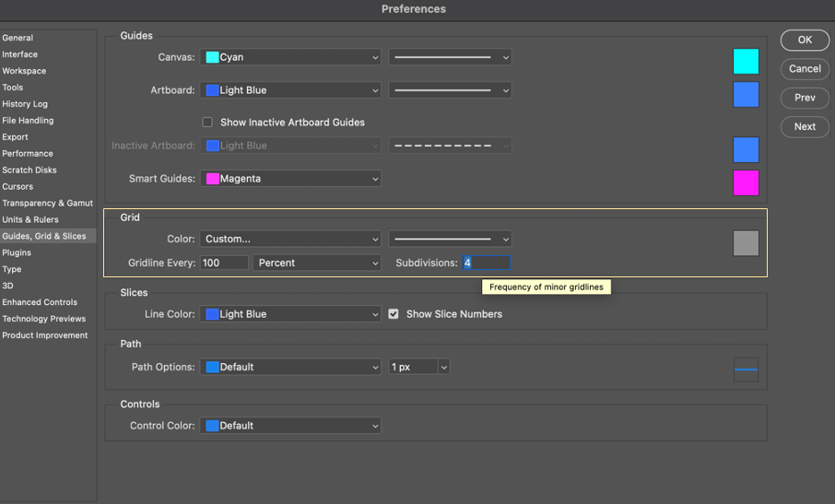Click the magenta Smart Guides color swatch
Screen dimensions: 835x504
[746, 182]
